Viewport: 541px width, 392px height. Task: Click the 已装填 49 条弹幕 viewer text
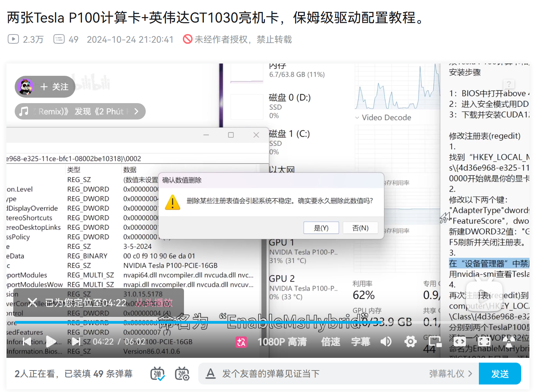pyautogui.click(x=99, y=374)
